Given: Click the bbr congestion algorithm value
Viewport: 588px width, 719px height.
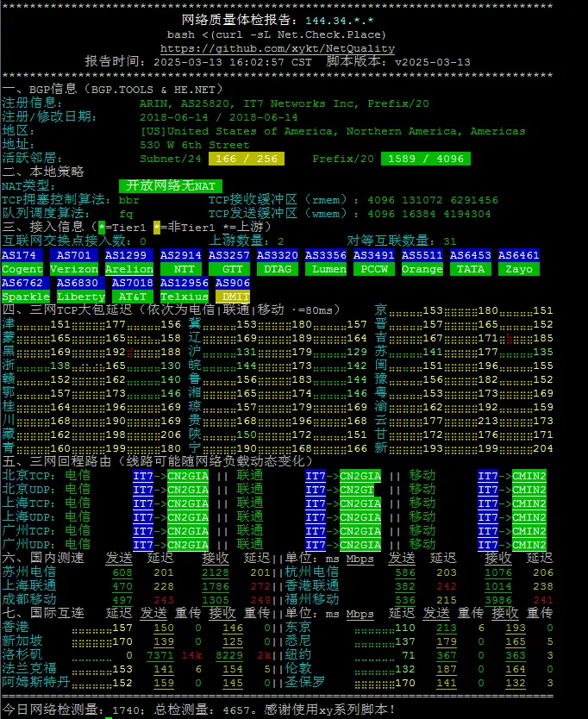Looking at the screenshot, I should [128, 200].
